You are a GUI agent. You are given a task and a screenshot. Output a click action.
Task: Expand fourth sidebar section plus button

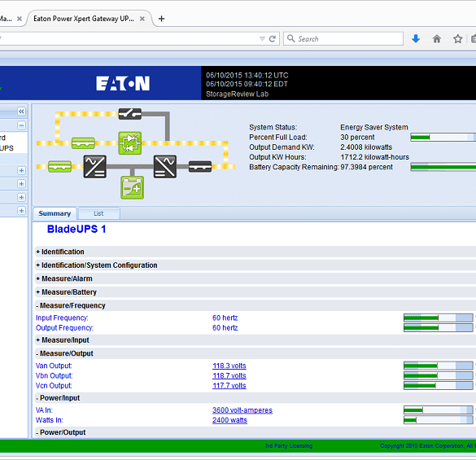pos(21,211)
